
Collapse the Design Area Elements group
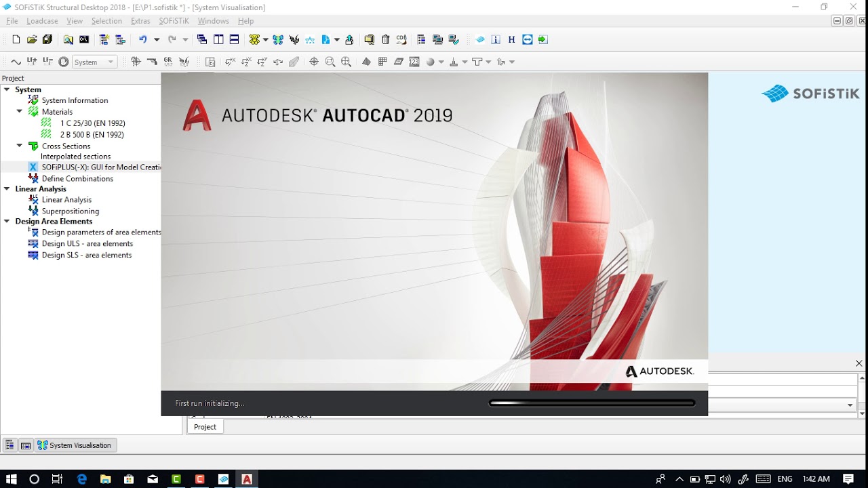tap(7, 221)
